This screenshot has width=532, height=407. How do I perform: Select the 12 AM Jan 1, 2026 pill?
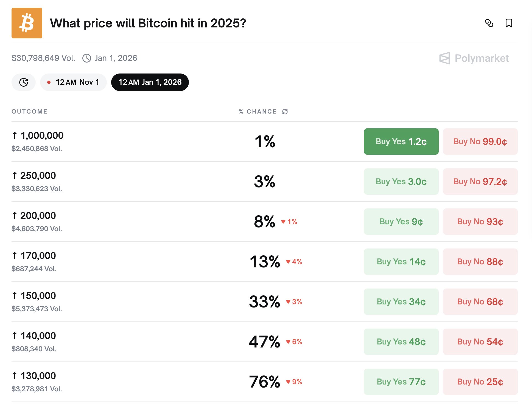point(150,82)
